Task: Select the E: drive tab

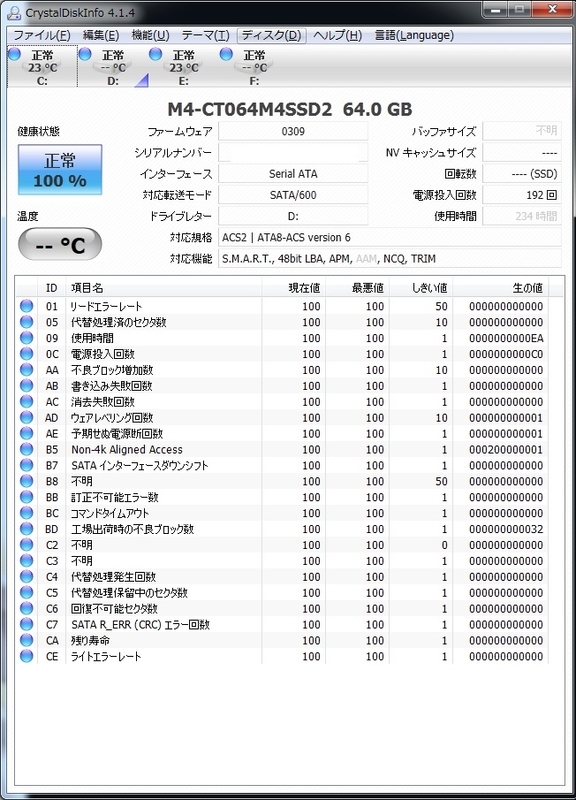Action: (183, 67)
